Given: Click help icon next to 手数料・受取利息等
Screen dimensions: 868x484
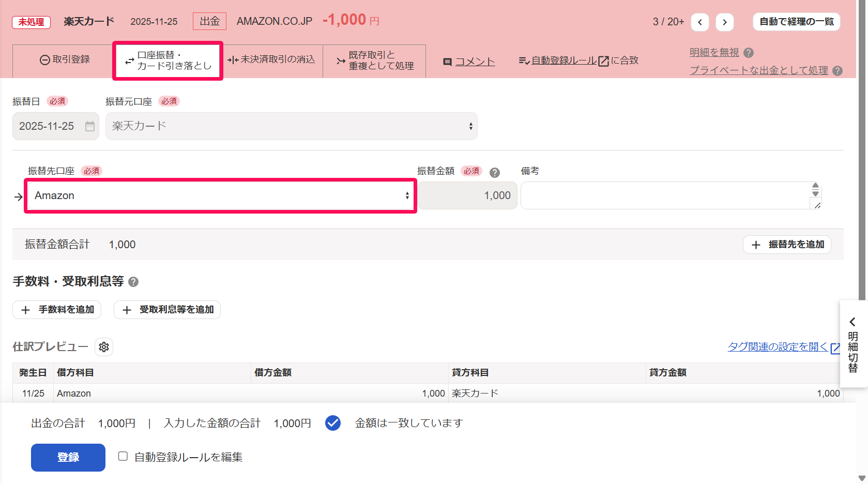Looking at the screenshot, I should pos(133,282).
